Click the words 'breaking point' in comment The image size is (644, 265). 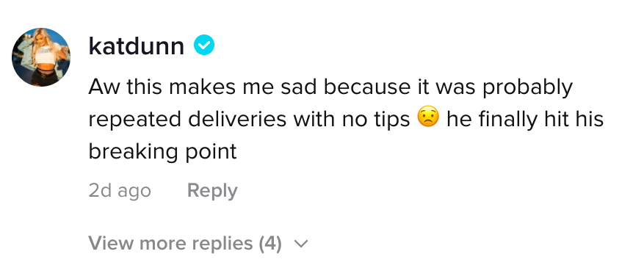(162, 152)
